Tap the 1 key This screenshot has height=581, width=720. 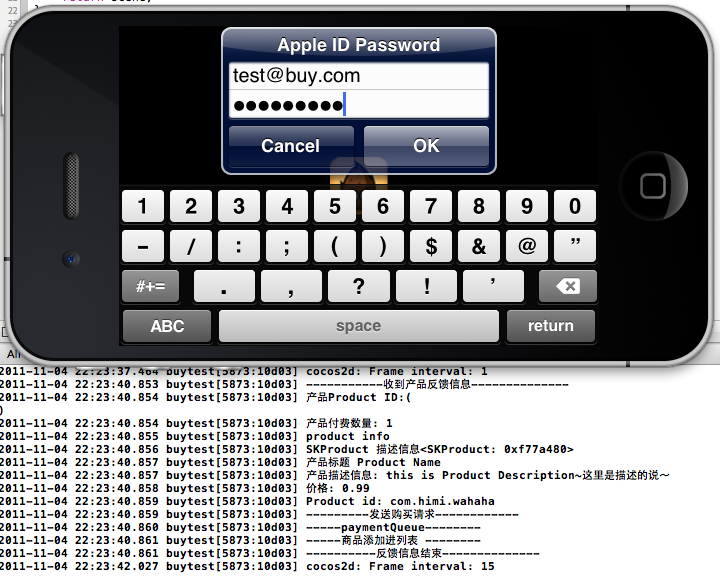tap(143, 206)
